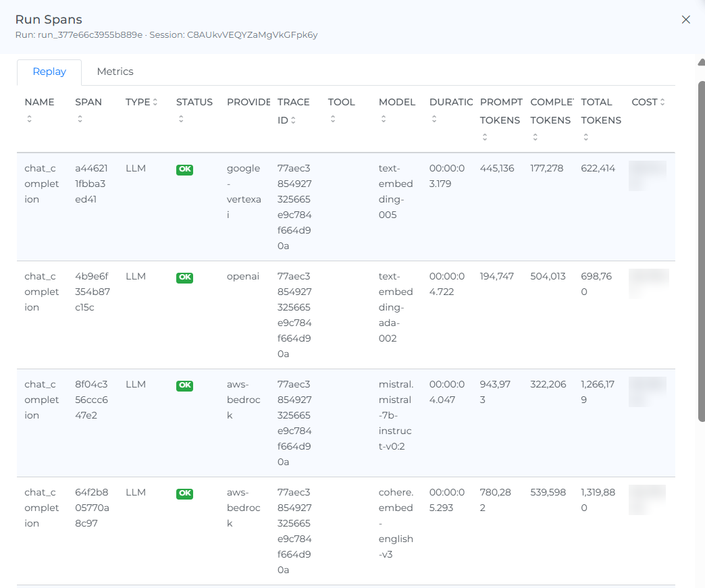Click the vertical scrollbar thumb of the dialog

[702, 251]
